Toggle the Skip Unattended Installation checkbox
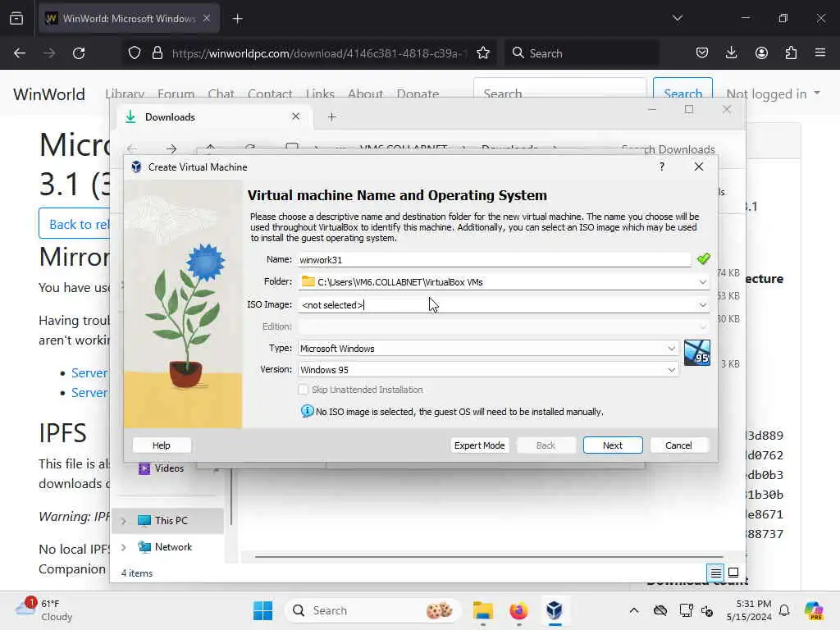Screen dimensions: 840x630 (x=304, y=390)
